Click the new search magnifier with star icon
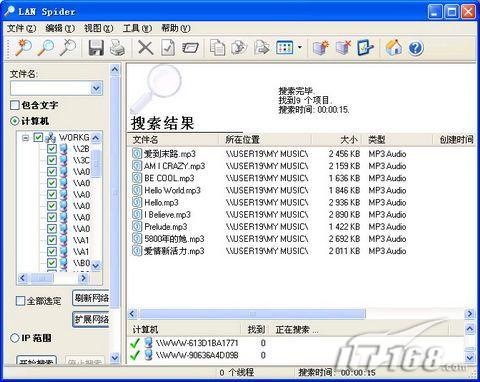The image size is (480, 382). 23,48
